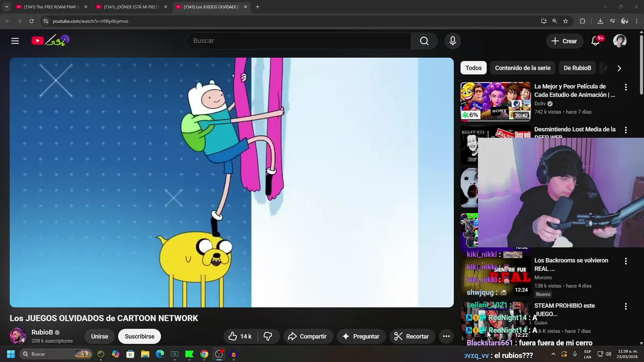The image size is (644, 362).
Task: Select the Todos filter chip
Action: tap(473, 68)
